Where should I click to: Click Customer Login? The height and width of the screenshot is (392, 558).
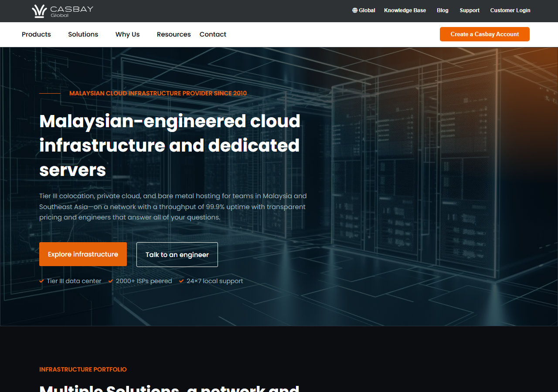click(x=510, y=10)
